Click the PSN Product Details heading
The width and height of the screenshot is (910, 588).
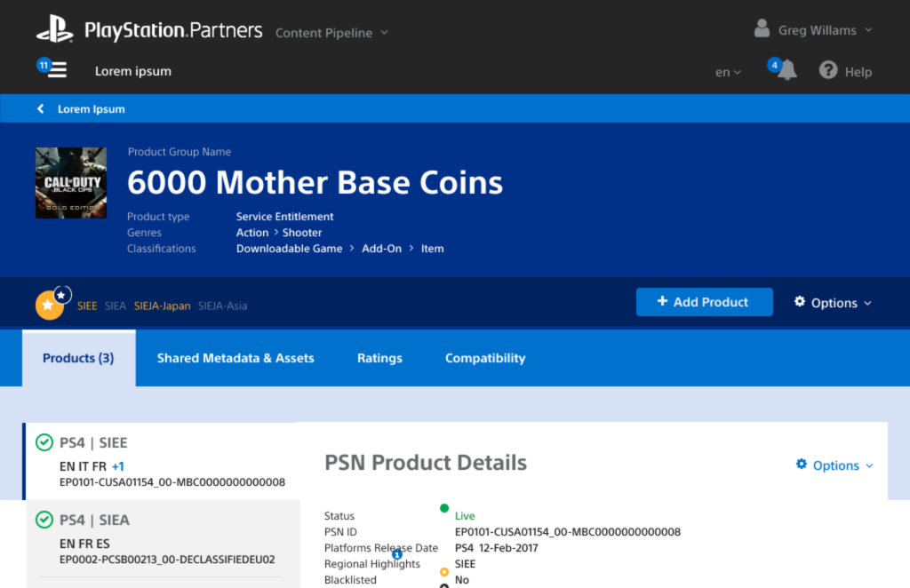coord(426,463)
